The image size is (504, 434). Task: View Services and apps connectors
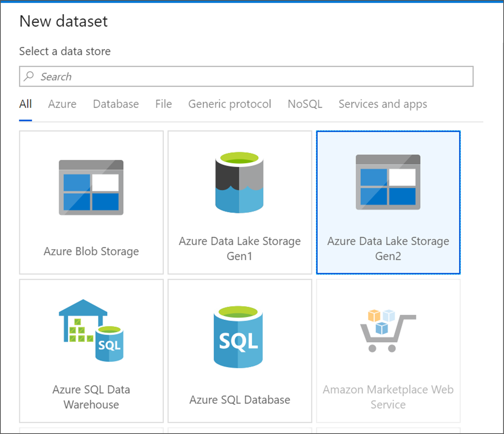(382, 104)
